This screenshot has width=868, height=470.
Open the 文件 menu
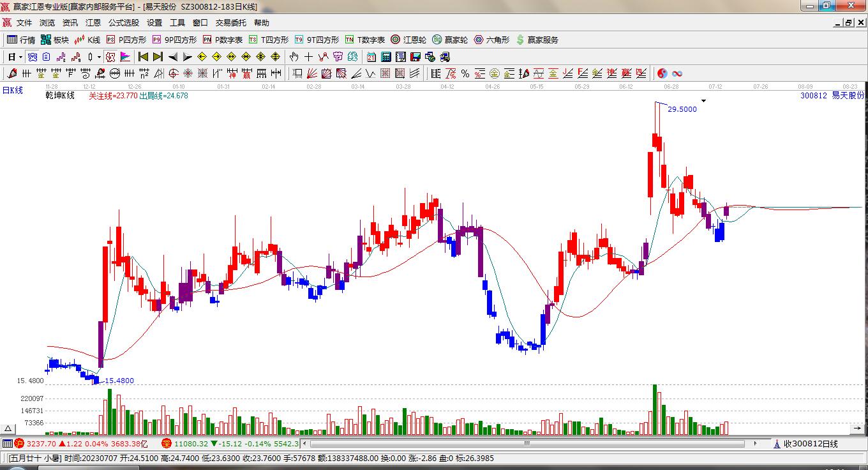pyautogui.click(x=24, y=23)
